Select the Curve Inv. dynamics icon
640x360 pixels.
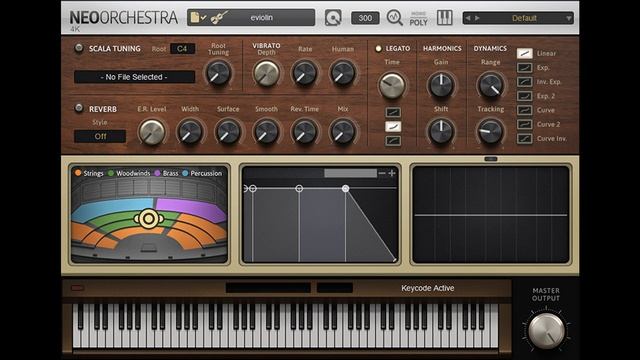click(x=524, y=138)
